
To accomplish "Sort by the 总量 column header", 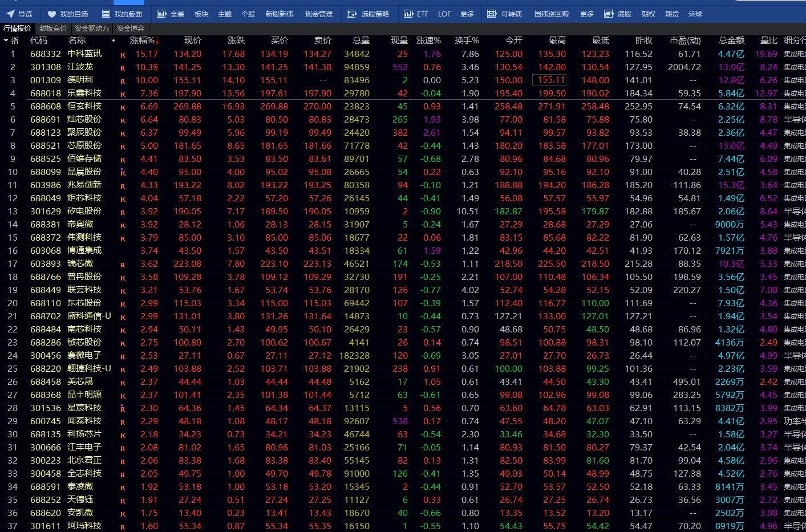I will pos(361,40).
